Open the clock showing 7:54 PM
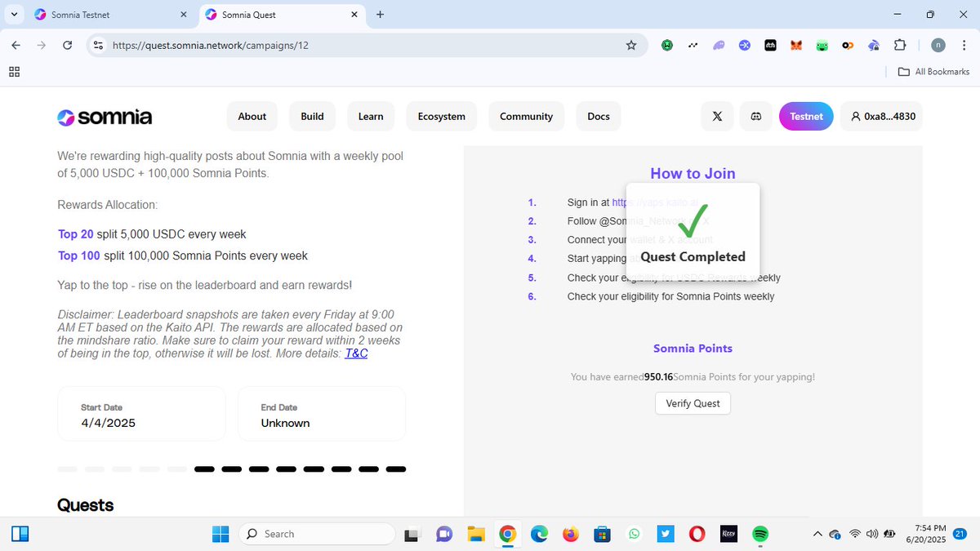The width and height of the screenshot is (980, 551). click(x=925, y=534)
